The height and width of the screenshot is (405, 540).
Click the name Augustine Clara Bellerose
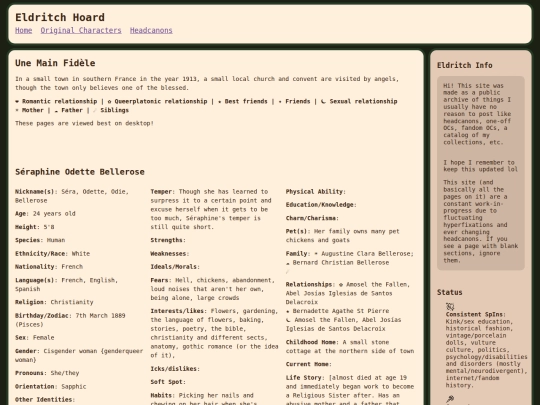(366, 253)
